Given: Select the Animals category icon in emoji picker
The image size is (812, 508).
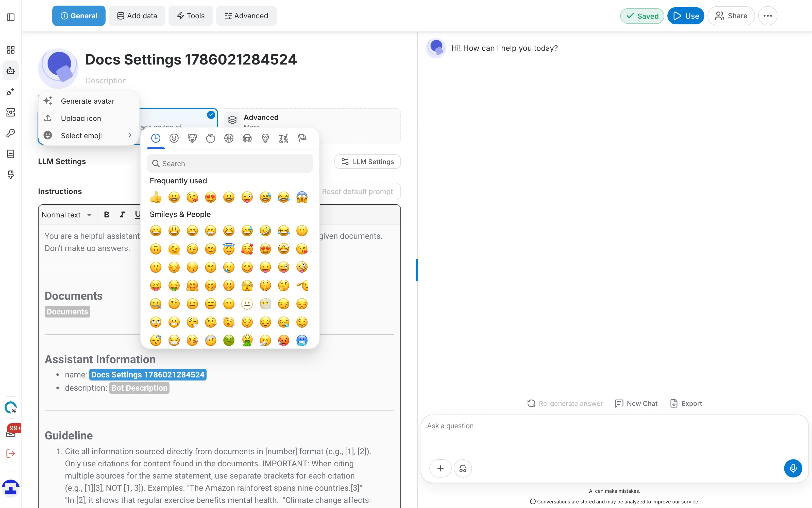Looking at the screenshot, I should pos(192,138).
